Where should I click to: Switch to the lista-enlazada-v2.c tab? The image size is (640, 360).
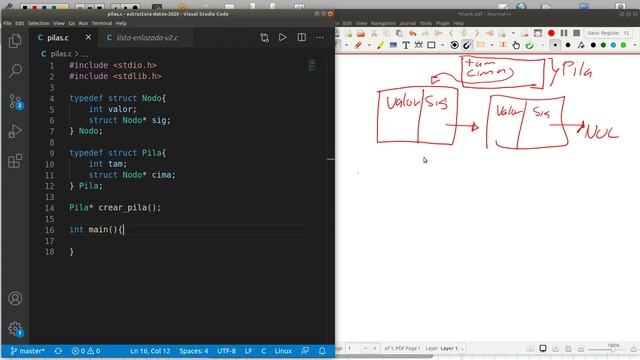147,38
